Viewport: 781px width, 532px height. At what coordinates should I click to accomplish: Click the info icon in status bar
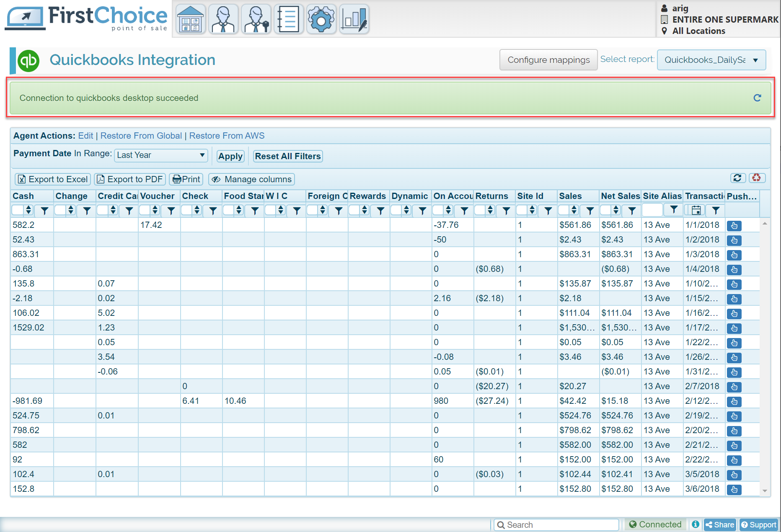pos(696,524)
